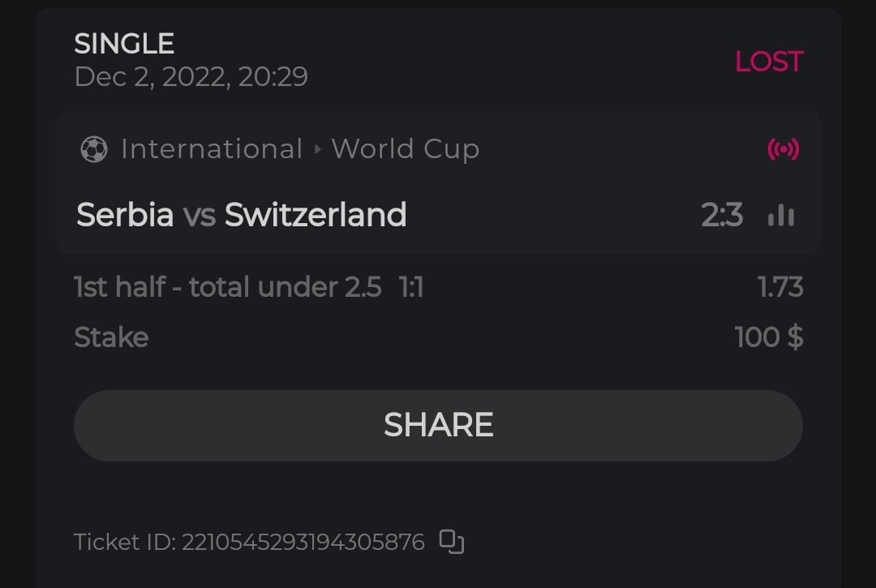876x588 pixels.
Task: Click the 100 $ stake amount
Action: (x=768, y=337)
